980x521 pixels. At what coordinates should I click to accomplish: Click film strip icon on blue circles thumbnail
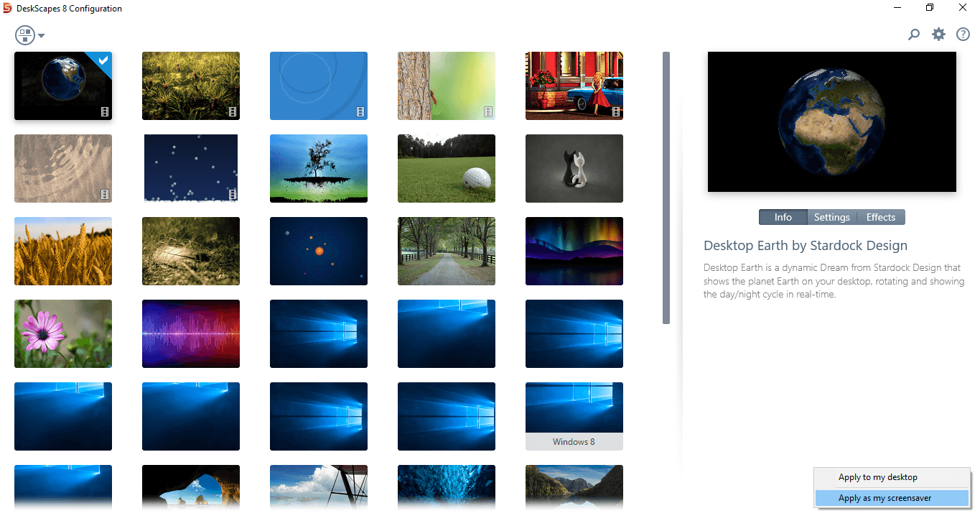(x=360, y=112)
